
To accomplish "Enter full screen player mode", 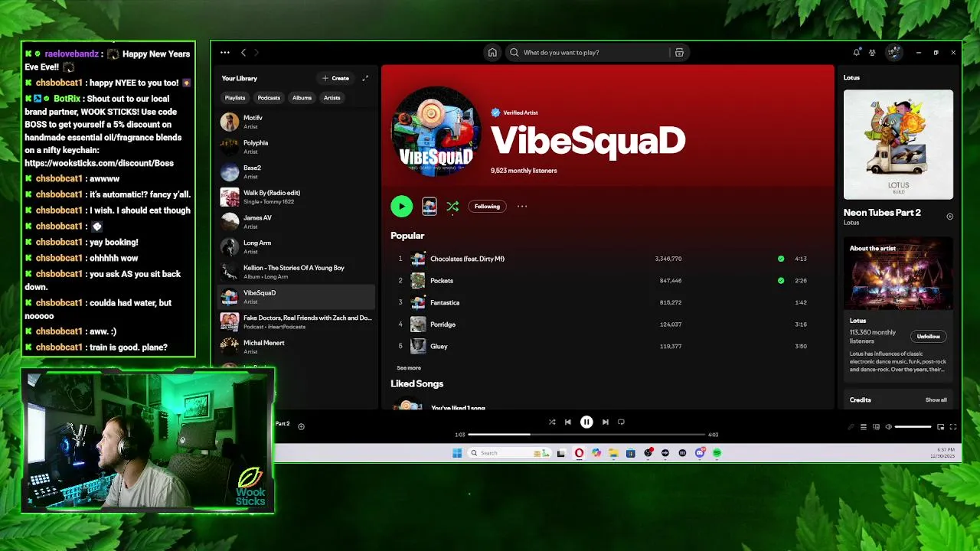I will [x=953, y=427].
